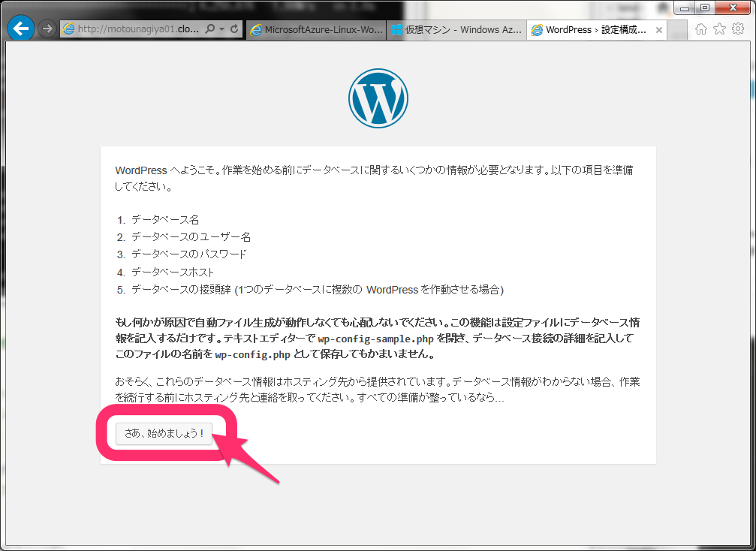
Task: Click the Refresh page icon
Action: 234,29
